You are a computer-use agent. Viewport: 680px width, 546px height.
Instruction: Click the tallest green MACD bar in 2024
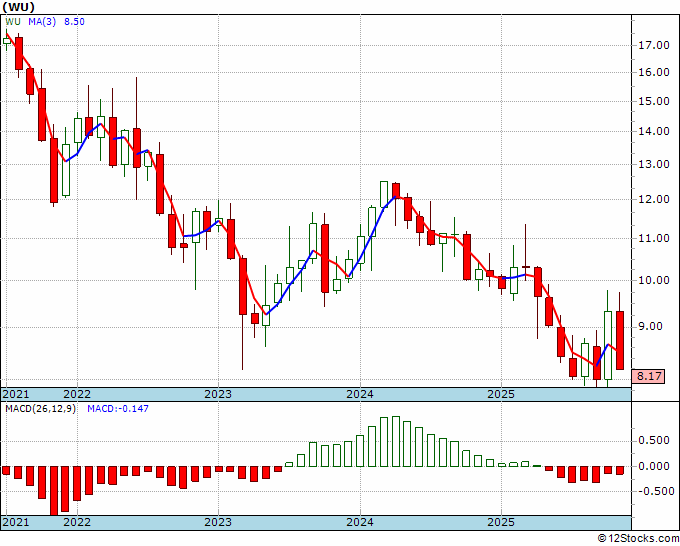[396, 441]
